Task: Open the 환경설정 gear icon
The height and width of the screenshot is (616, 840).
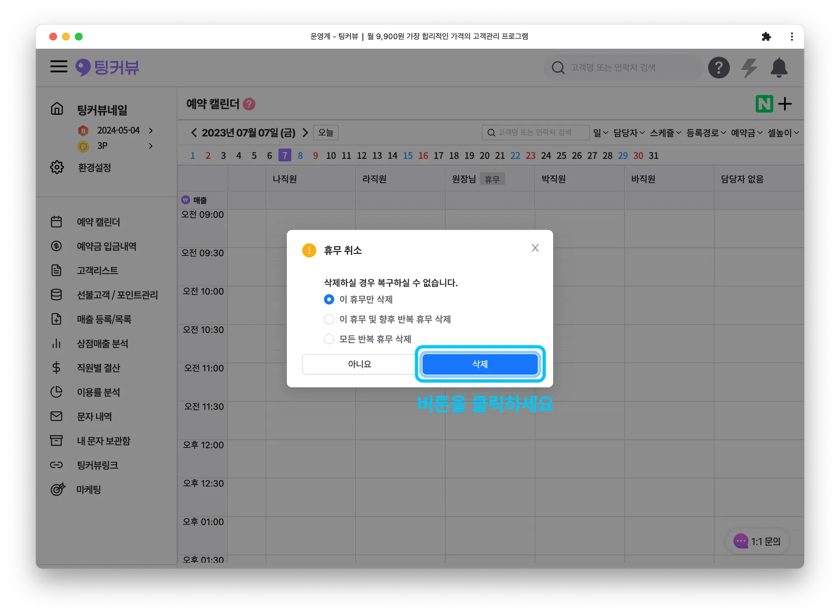Action: click(57, 167)
